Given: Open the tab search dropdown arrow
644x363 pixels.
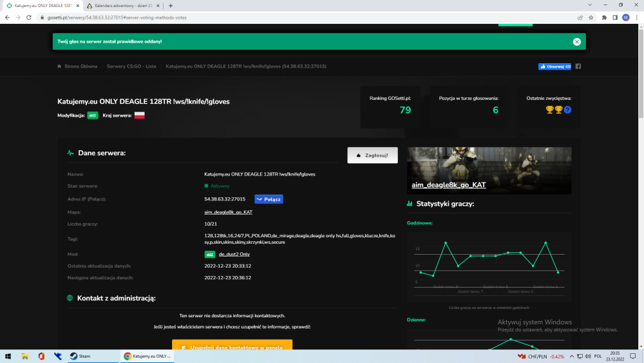Looking at the screenshot, I should point(590,5).
